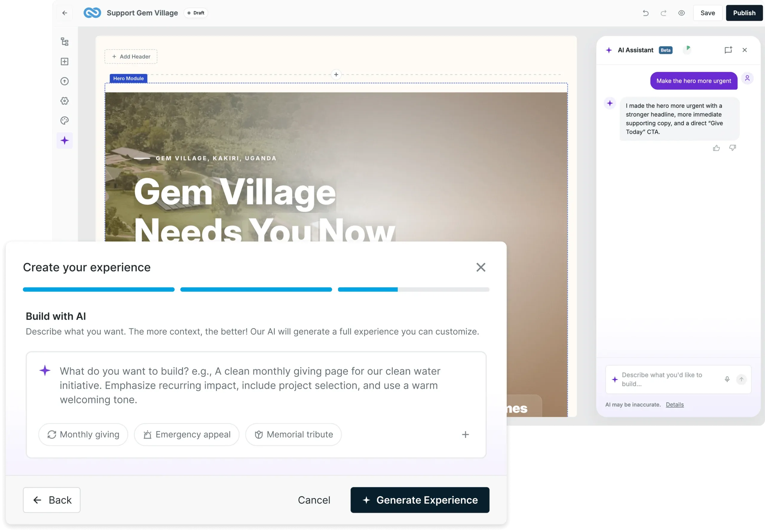Open the theme palette sidebar icon
Image resolution: width=765 pixels, height=532 pixels.
65,121
